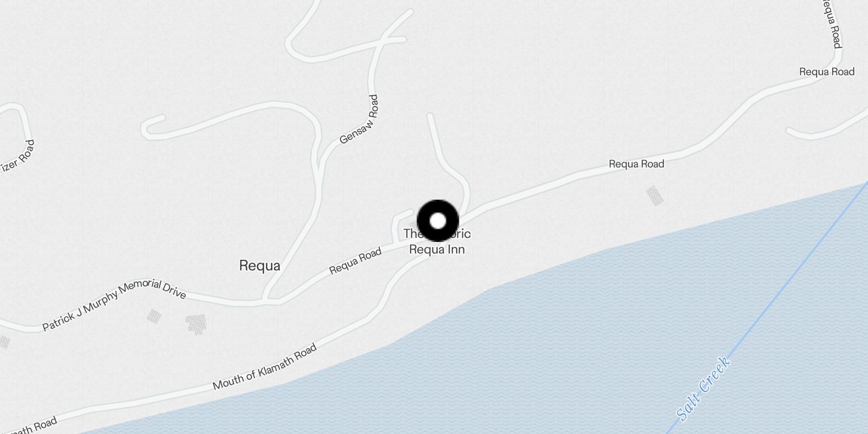Select Patrick J Murphy Memorial Drive label
The height and width of the screenshot is (434, 868).
point(114,304)
